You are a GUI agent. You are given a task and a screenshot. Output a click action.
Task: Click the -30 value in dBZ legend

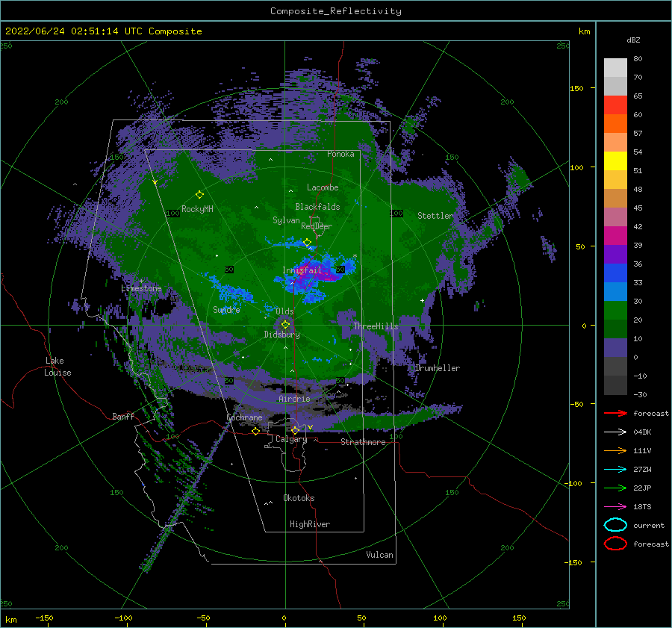click(x=640, y=395)
